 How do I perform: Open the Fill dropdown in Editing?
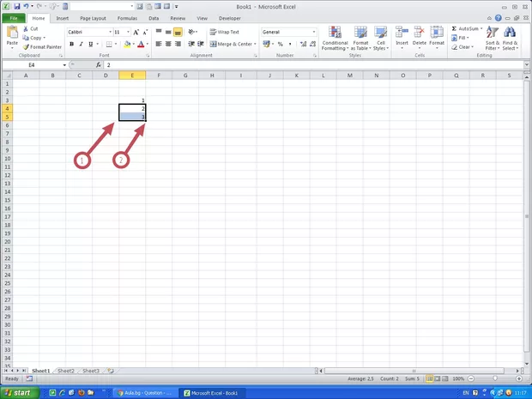coord(460,38)
